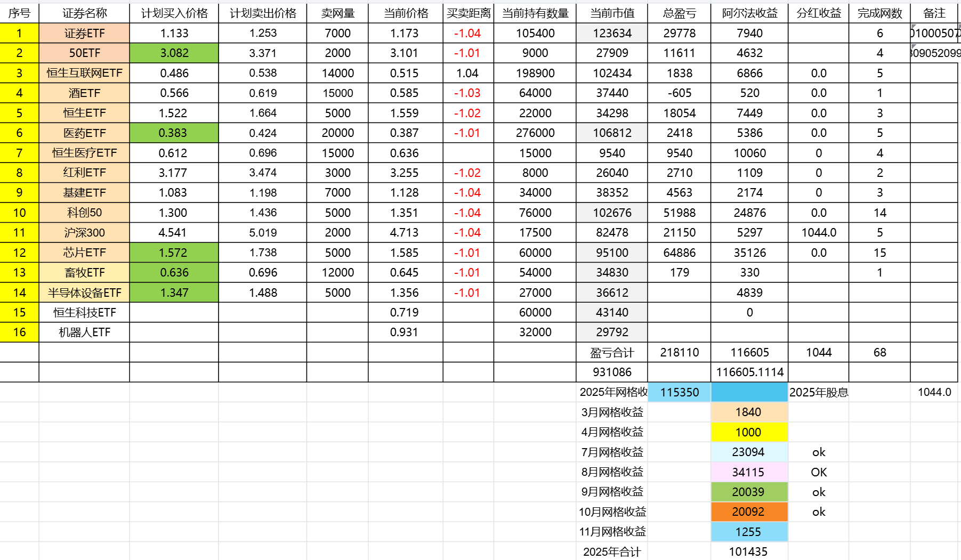The height and width of the screenshot is (560, 961).
Task: Select the yellow row number 16 cell
Action: click(x=19, y=332)
